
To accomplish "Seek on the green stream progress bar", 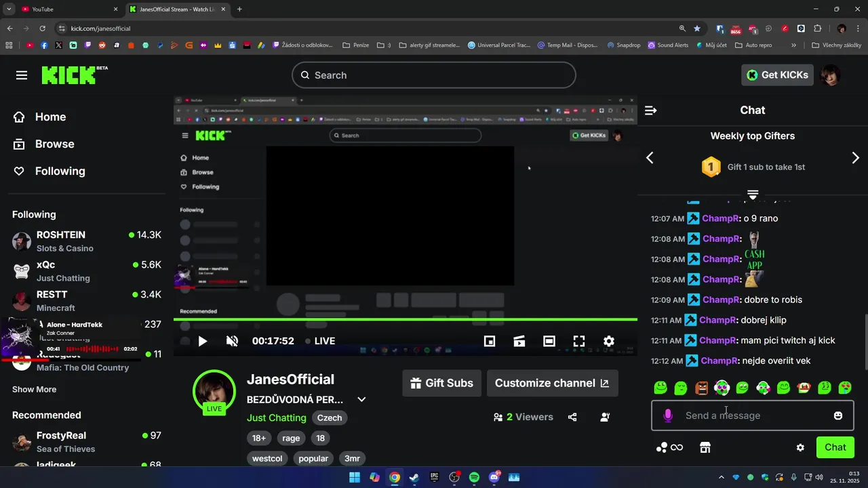I will point(406,319).
